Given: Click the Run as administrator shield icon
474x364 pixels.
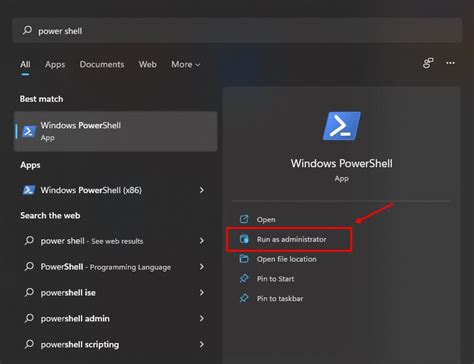Looking at the screenshot, I should click(x=244, y=239).
